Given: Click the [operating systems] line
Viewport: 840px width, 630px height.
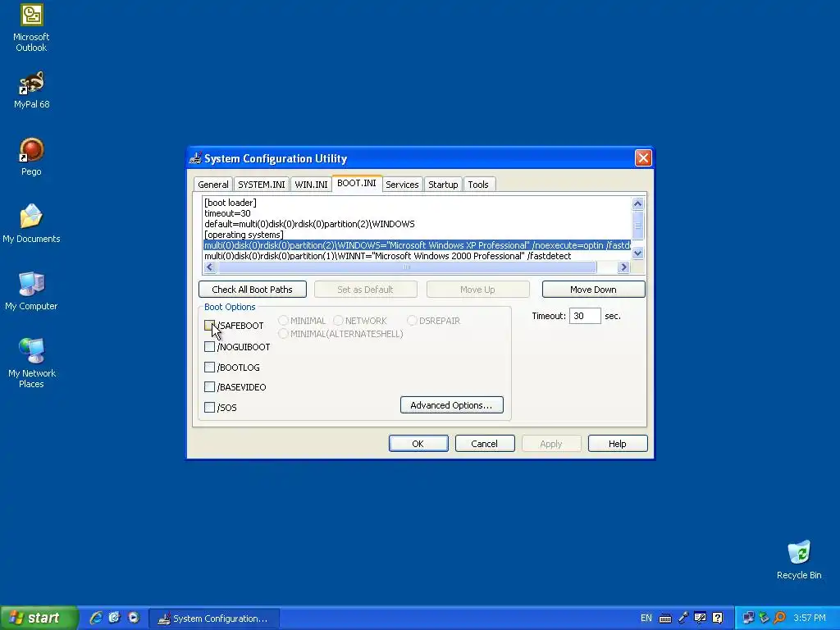Looking at the screenshot, I should [244, 235].
